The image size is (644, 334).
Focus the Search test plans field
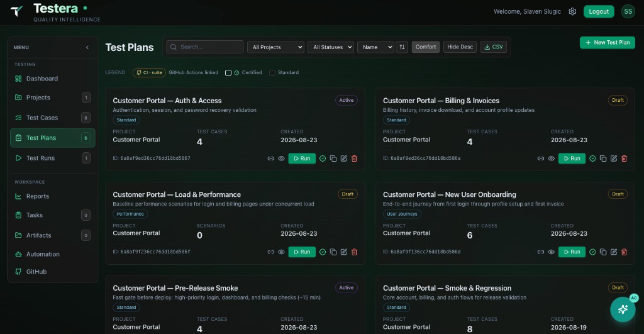205,47
